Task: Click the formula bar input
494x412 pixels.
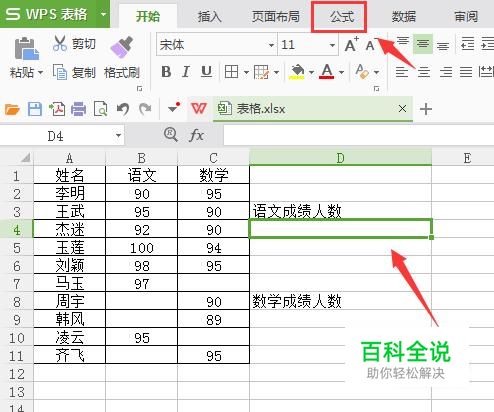Action: pos(359,136)
